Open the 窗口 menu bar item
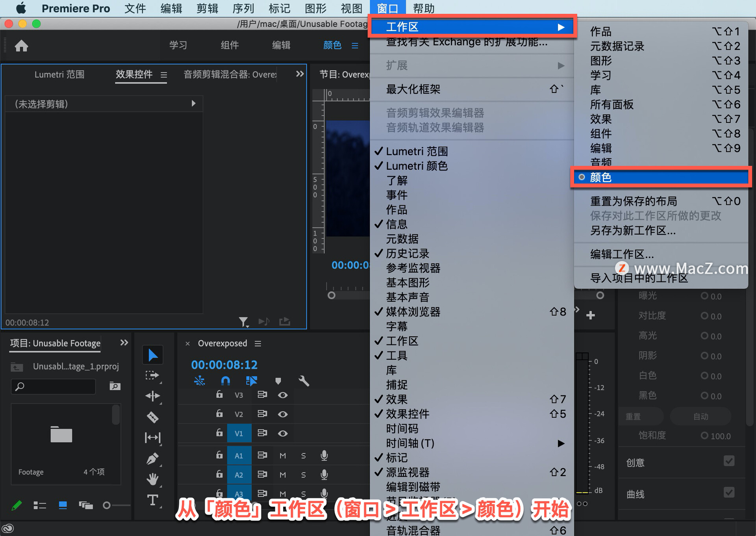The image size is (756, 536). pos(387,8)
